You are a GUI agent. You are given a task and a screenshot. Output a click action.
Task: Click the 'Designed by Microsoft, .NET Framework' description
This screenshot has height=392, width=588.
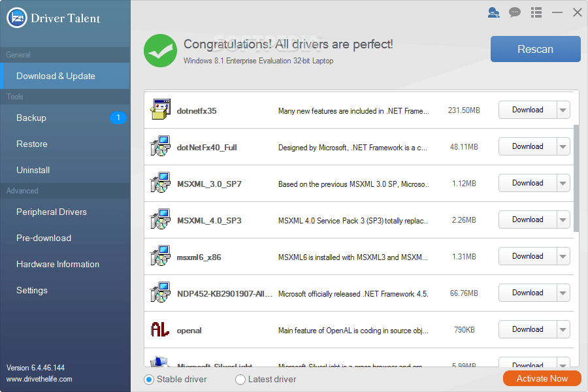point(353,148)
